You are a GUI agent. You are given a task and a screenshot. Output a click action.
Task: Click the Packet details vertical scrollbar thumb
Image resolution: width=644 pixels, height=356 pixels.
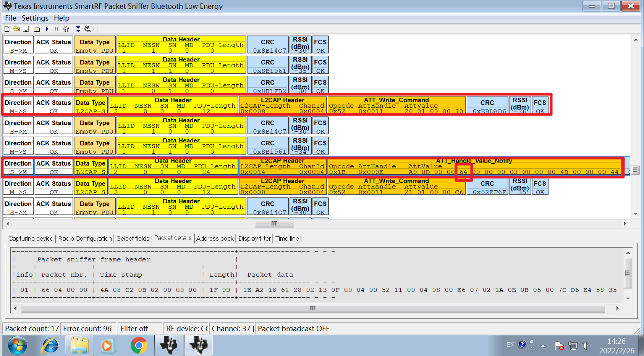point(628,273)
